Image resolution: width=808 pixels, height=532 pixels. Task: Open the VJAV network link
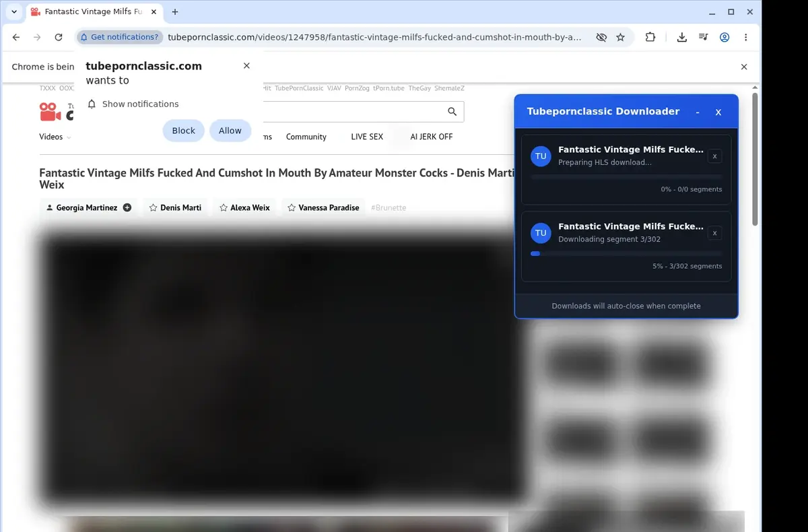tap(334, 88)
